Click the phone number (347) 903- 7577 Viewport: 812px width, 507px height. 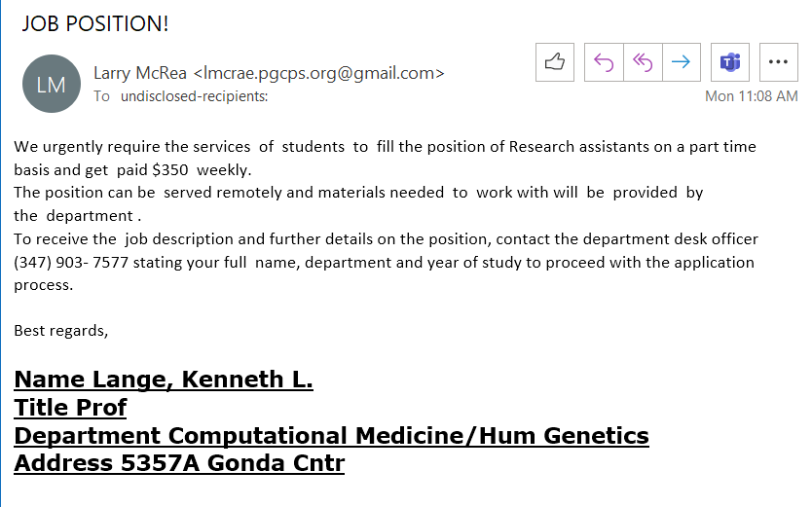71,263
